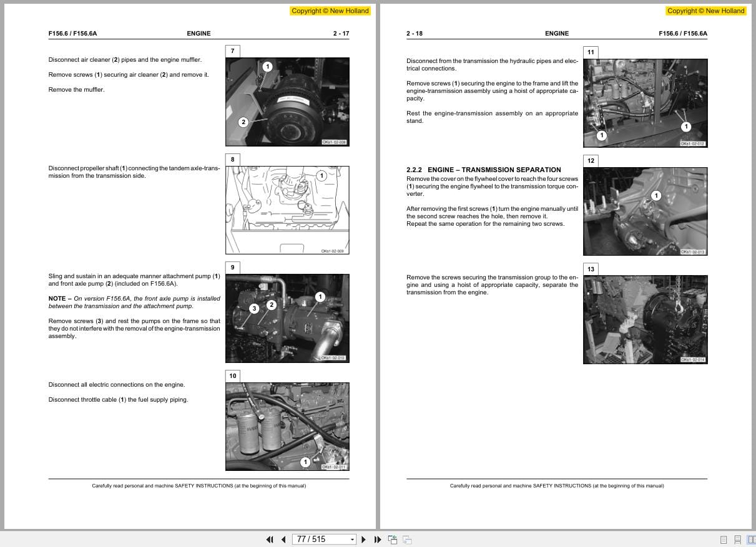Click figure 13 transmission separation photo
The width and height of the screenshot is (756, 547).
[646, 319]
